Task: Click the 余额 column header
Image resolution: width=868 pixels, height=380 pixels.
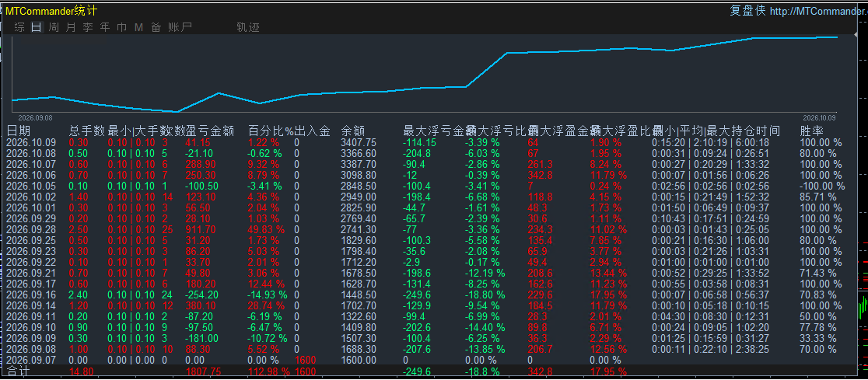Action: (353, 131)
